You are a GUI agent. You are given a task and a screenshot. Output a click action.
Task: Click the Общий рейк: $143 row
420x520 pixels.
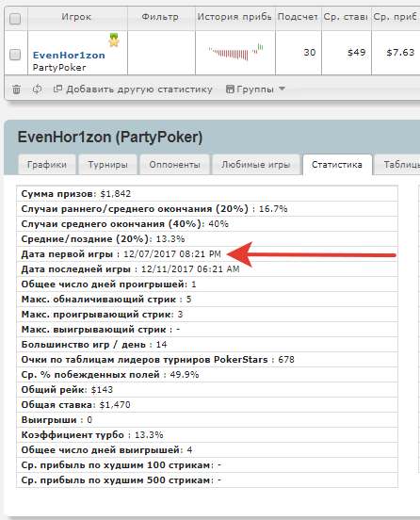(x=207, y=390)
